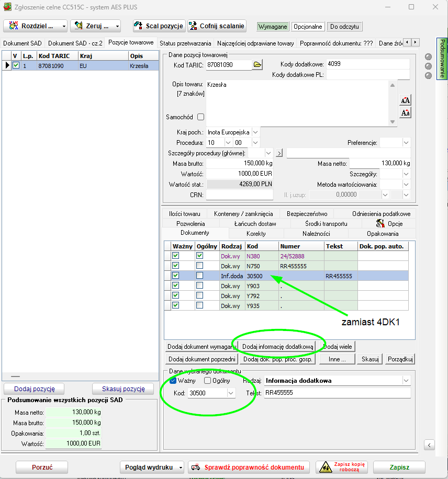448x479 pixels.
Task: Click the Porządkuj button
Action: [x=400, y=359]
